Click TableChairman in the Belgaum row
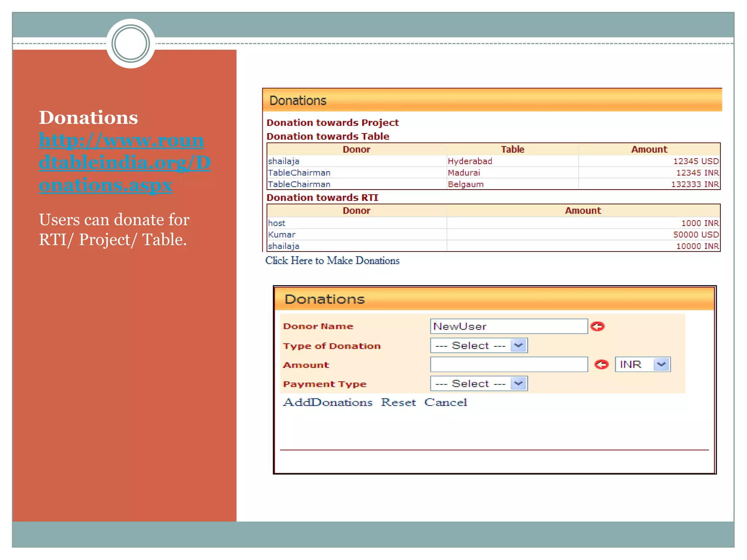The image size is (747, 560). [357, 184]
